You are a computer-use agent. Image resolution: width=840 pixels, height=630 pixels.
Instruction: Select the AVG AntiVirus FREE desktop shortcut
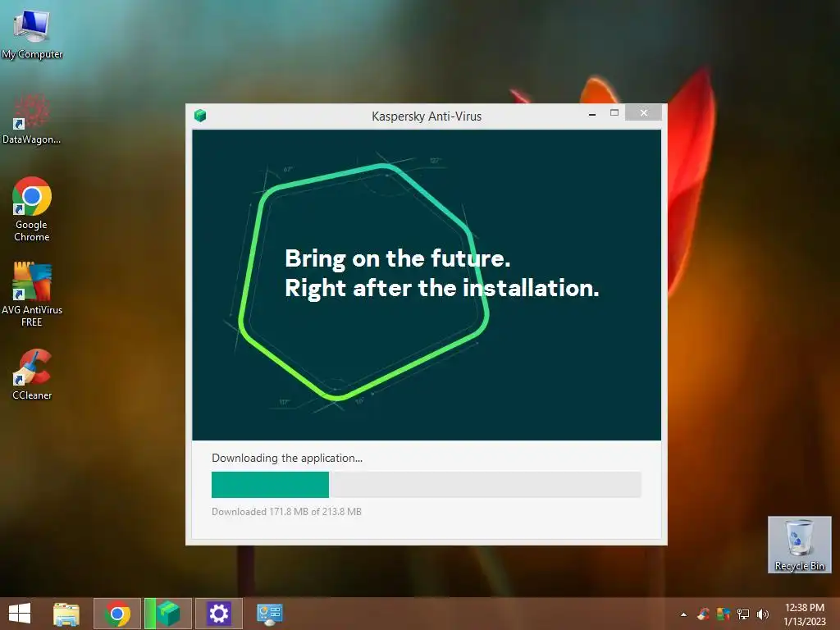point(32,294)
